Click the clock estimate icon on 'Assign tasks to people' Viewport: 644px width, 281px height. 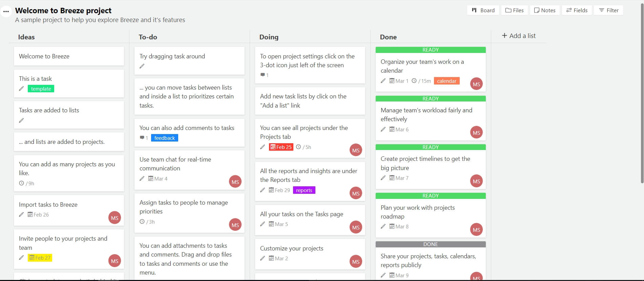tap(142, 222)
